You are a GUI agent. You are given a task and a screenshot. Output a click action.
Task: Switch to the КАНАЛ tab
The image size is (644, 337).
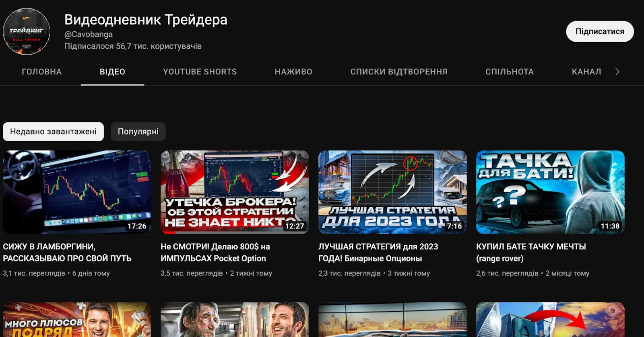click(x=586, y=72)
